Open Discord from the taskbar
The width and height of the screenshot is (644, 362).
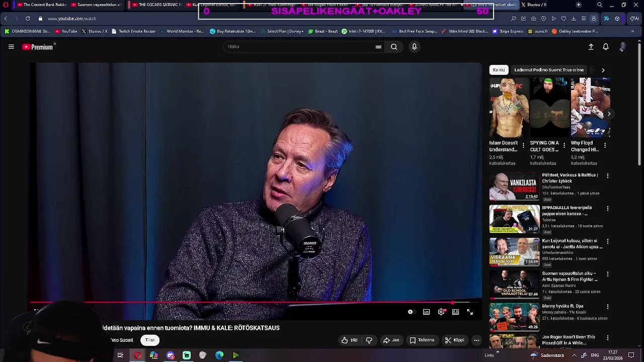171,355
